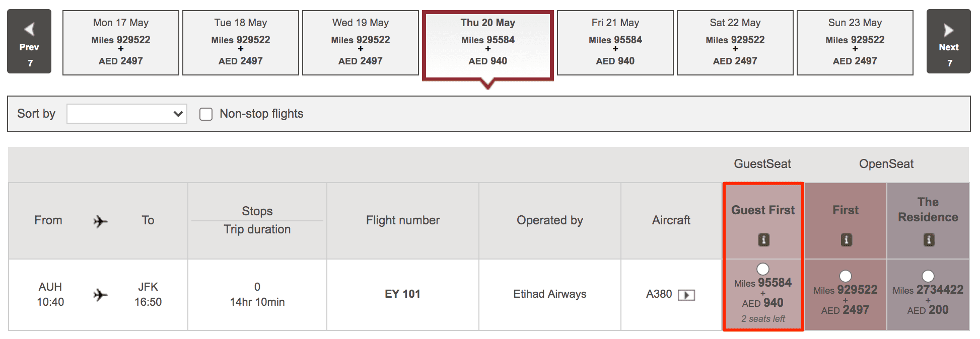
Task: Switch to the Fri 21 May date tab
Action: pyautogui.click(x=615, y=43)
